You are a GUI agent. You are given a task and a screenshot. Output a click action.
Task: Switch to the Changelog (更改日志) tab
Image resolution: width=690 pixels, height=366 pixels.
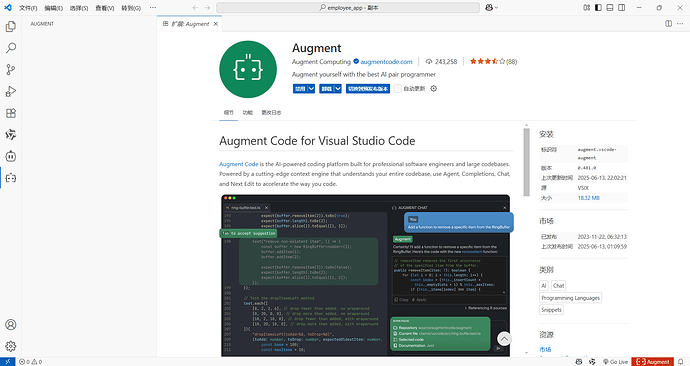(x=271, y=113)
